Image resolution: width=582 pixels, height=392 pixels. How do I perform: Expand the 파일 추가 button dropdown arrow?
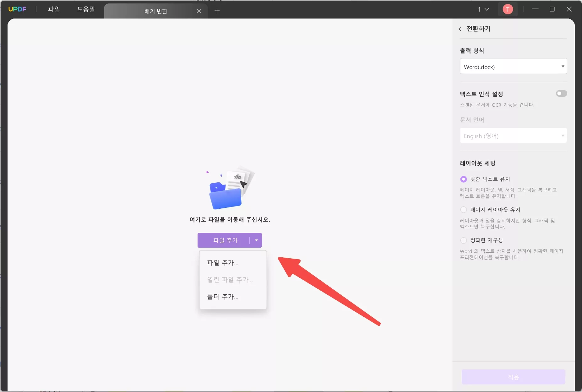pyautogui.click(x=256, y=240)
